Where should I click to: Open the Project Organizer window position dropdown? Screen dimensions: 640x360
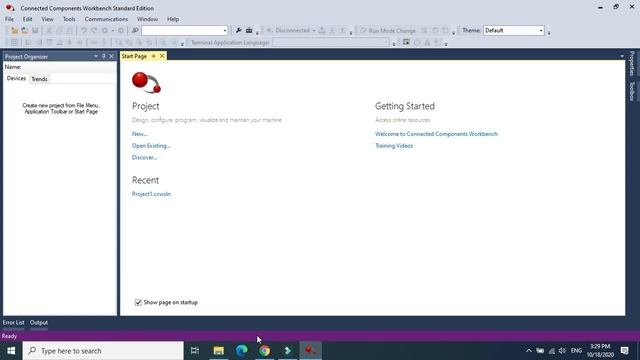pyautogui.click(x=96, y=56)
